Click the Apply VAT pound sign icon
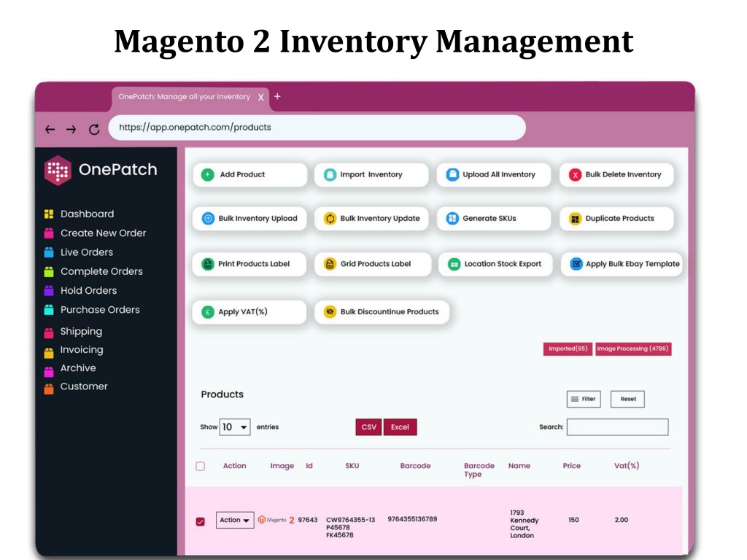Image resolution: width=747 pixels, height=560 pixels. click(x=208, y=312)
